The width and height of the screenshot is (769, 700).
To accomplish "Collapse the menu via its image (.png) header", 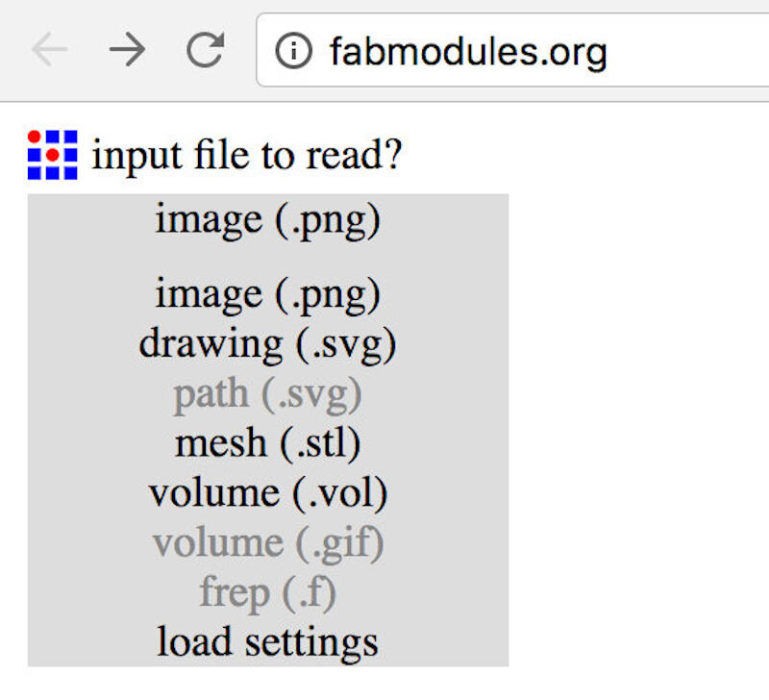I will coord(267,220).
